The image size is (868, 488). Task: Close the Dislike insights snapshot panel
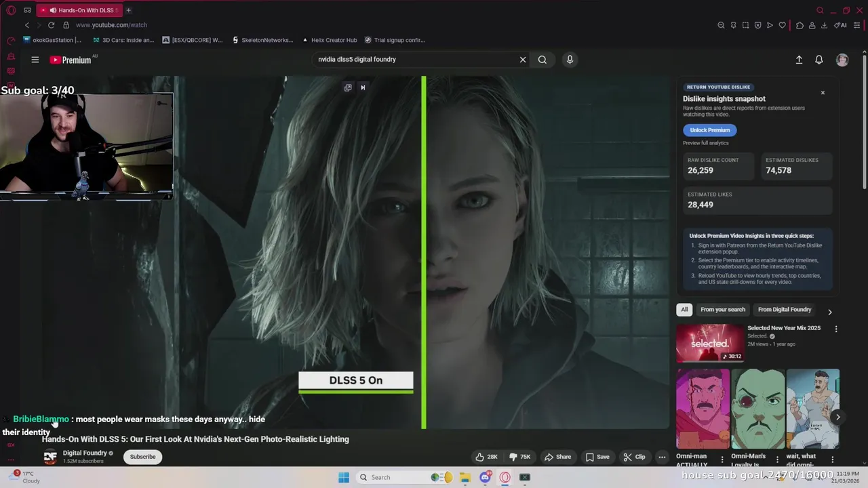(x=823, y=93)
